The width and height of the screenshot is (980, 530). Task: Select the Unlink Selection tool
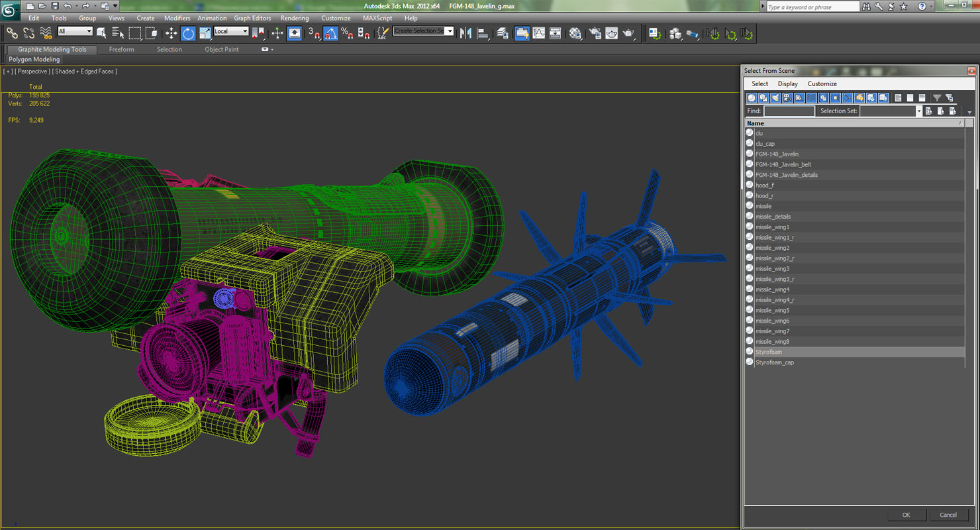point(29,32)
